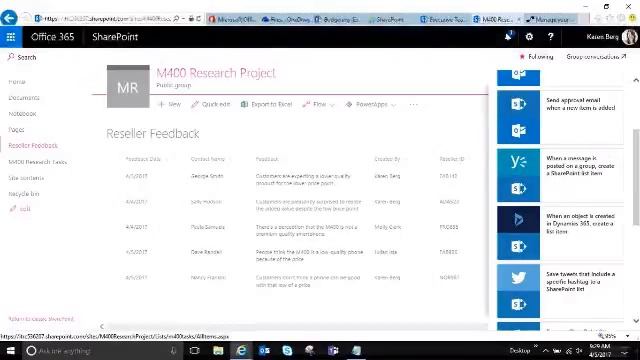Open Contact Name column header

(x=208, y=159)
